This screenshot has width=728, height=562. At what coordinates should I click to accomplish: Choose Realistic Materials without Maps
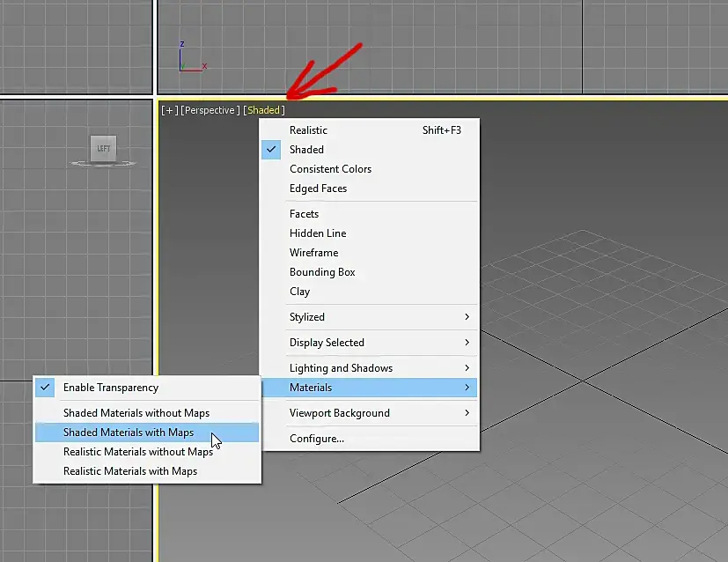click(147, 452)
